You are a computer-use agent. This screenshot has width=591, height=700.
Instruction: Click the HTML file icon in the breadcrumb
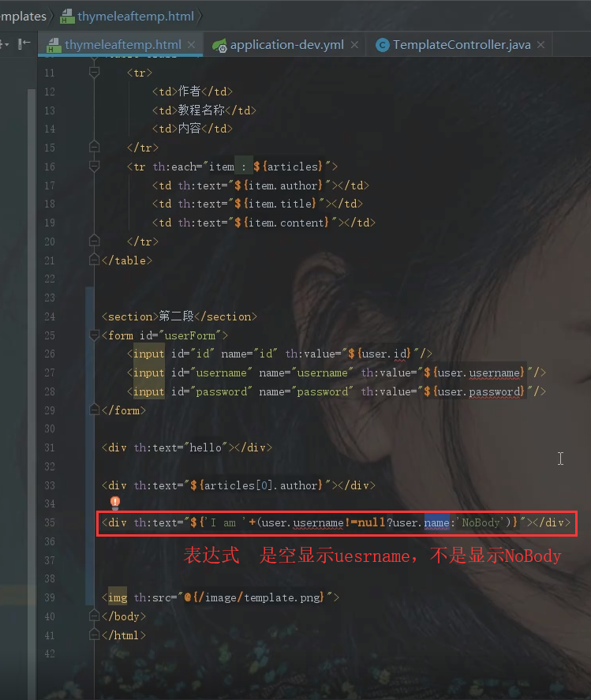67,17
